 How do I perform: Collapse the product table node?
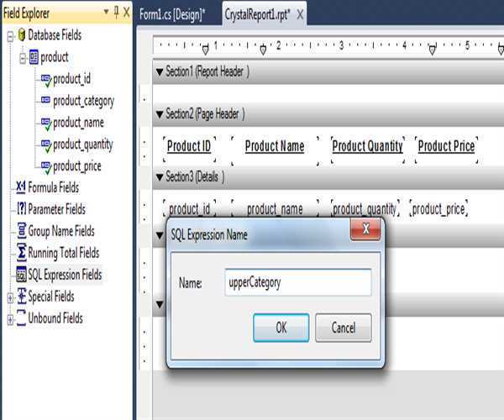pos(21,57)
